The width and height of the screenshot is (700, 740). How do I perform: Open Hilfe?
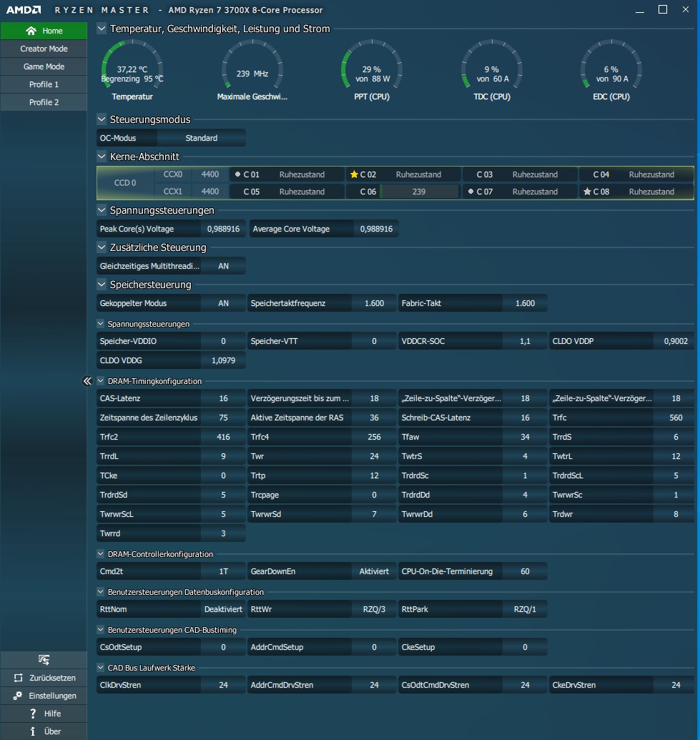pos(44,714)
